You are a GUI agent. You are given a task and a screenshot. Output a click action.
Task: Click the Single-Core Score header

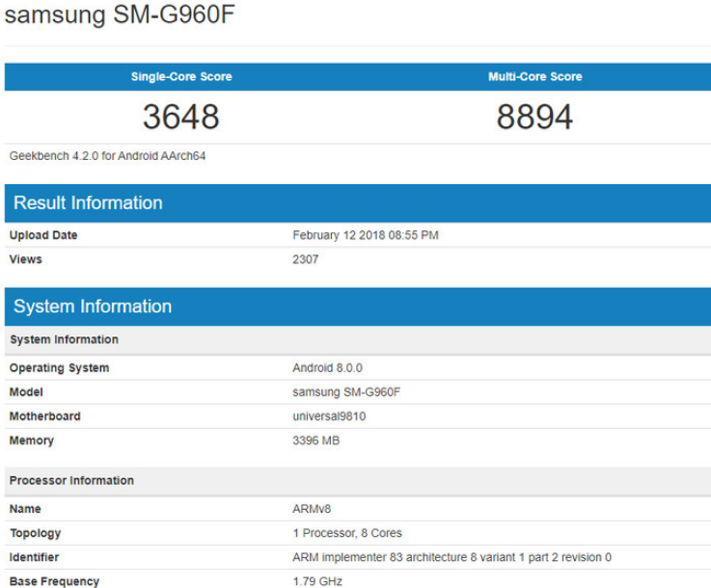pyautogui.click(x=181, y=77)
